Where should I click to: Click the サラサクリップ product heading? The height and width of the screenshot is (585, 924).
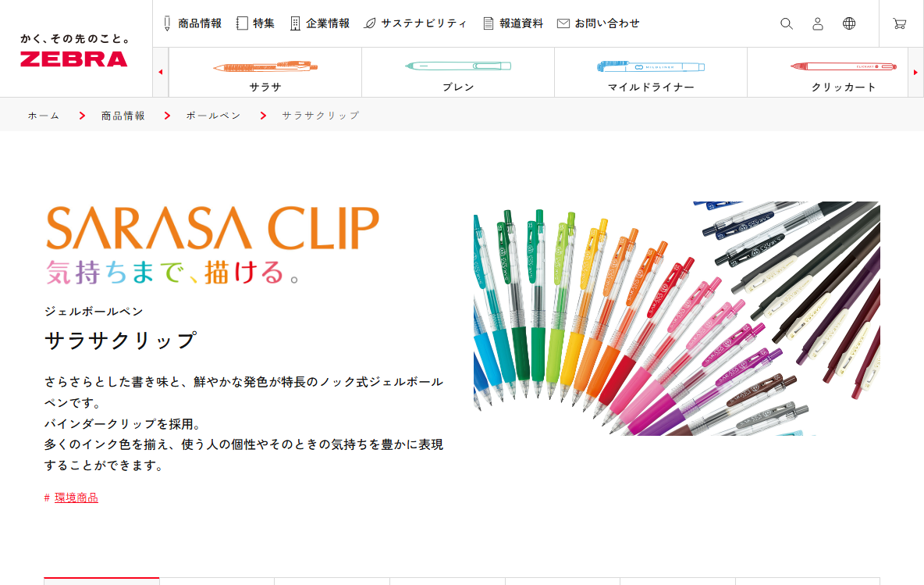(121, 341)
